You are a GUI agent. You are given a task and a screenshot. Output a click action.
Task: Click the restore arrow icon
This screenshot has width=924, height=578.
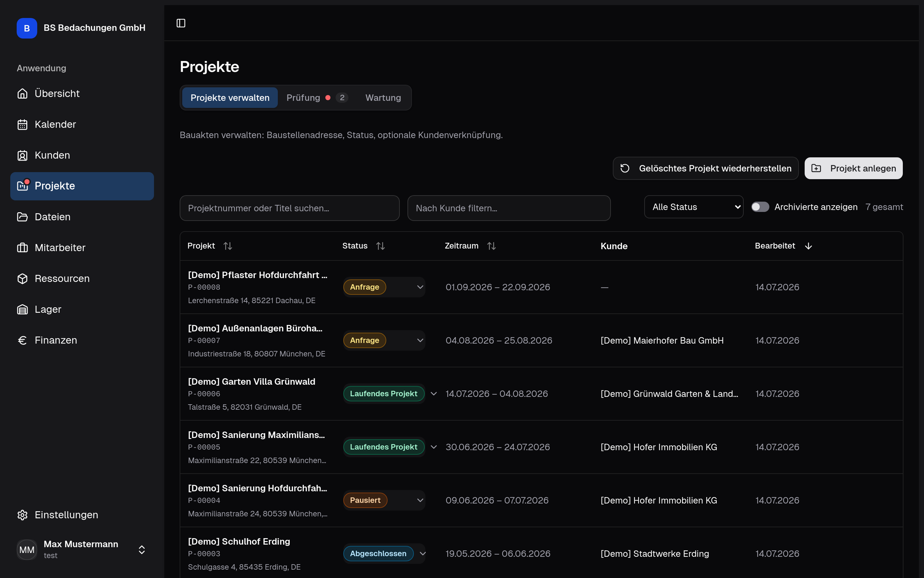pyautogui.click(x=625, y=168)
